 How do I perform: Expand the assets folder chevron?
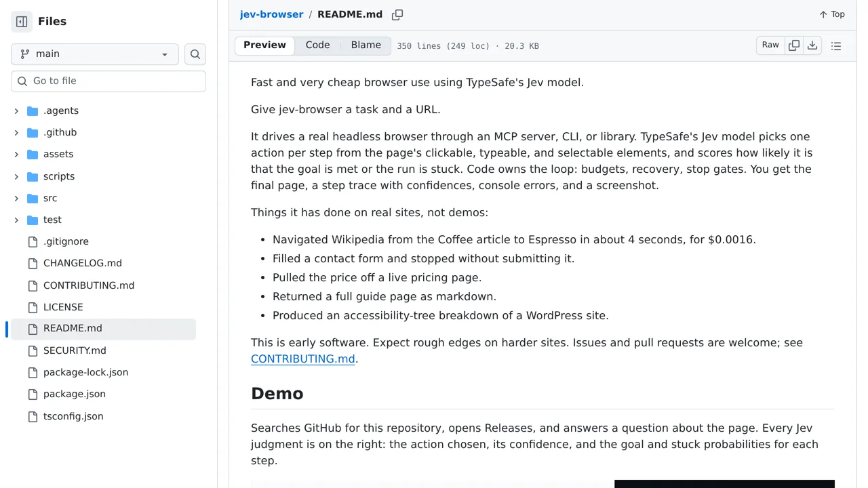[16, 155]
